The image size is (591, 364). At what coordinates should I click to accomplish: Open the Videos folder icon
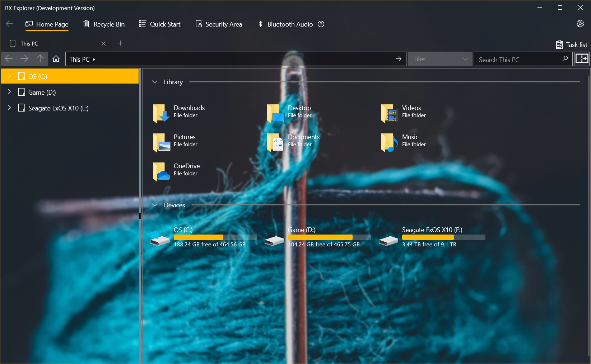[390, 113]
